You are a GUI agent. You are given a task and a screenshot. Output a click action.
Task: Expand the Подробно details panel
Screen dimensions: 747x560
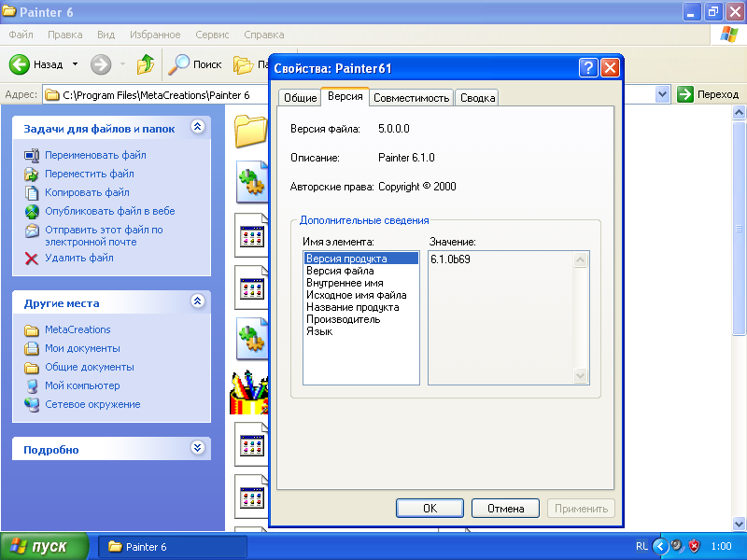[x=197, y=449]
